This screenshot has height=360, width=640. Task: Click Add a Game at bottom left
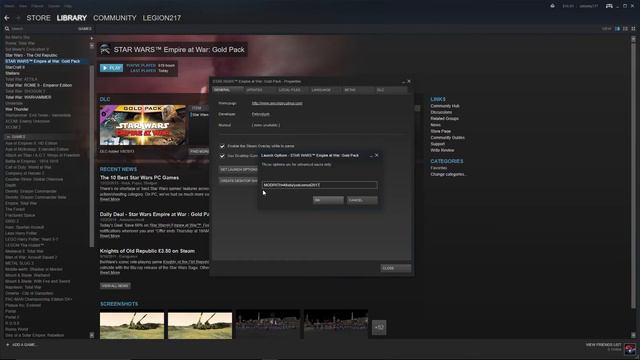point(21,345)
